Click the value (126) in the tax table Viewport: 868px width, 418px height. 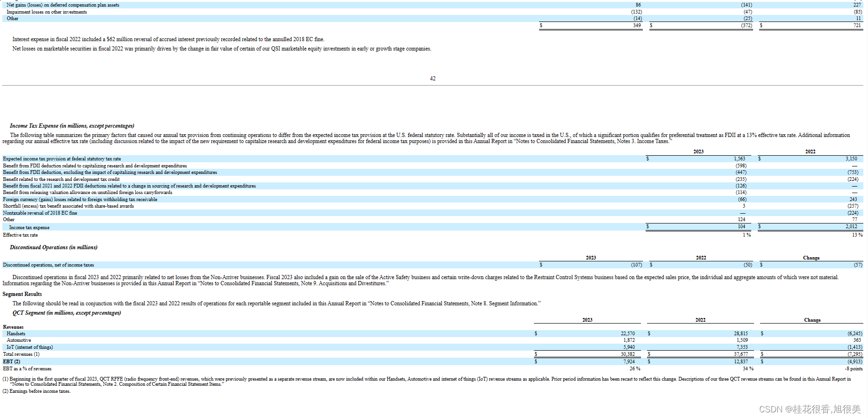click(x=741, y=186)
